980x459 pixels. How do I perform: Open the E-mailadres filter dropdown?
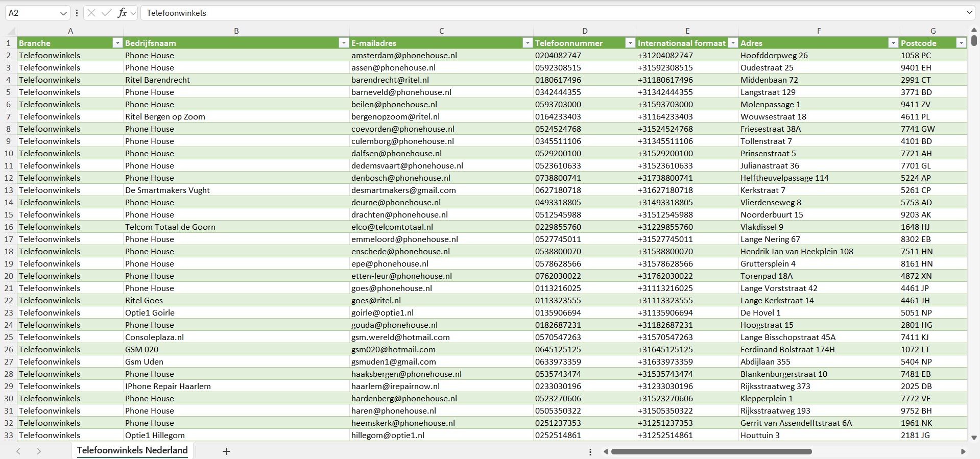tap(528, 43)
